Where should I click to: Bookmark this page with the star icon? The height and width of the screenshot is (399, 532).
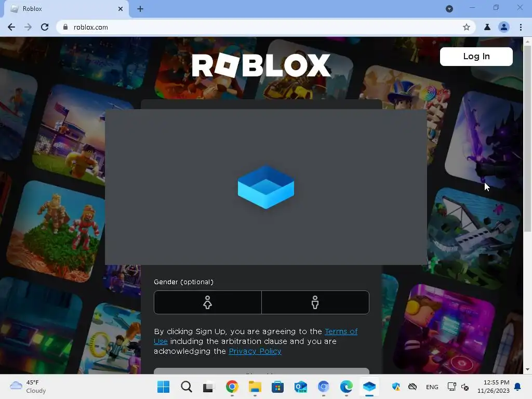pos(467,27)
